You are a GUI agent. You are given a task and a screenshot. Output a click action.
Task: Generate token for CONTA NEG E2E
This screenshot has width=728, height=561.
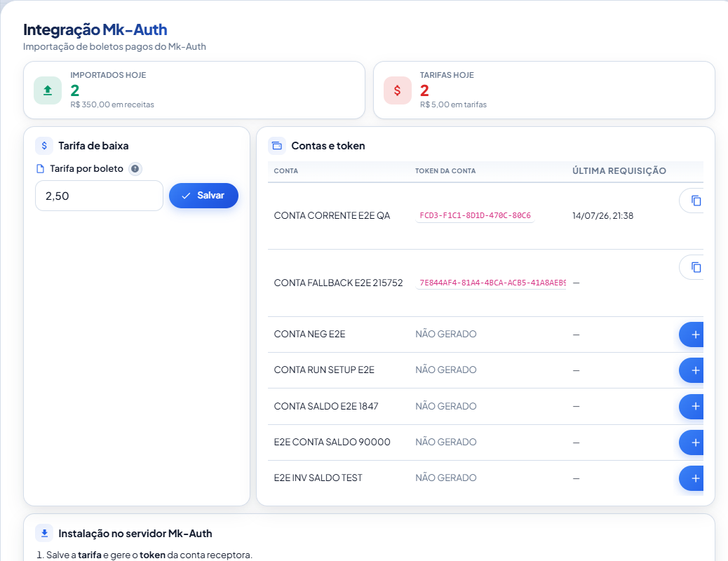(693, 334)
